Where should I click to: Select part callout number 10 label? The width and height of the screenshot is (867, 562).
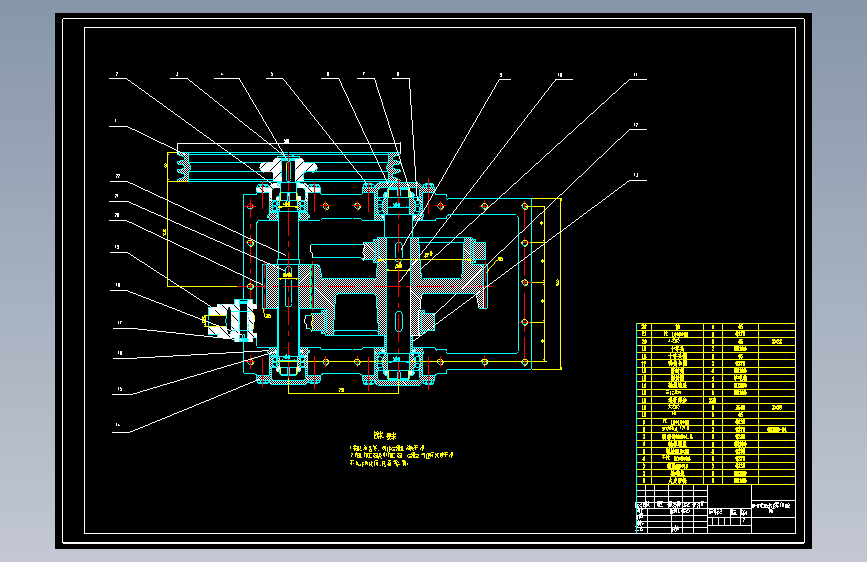coord(560,75)
